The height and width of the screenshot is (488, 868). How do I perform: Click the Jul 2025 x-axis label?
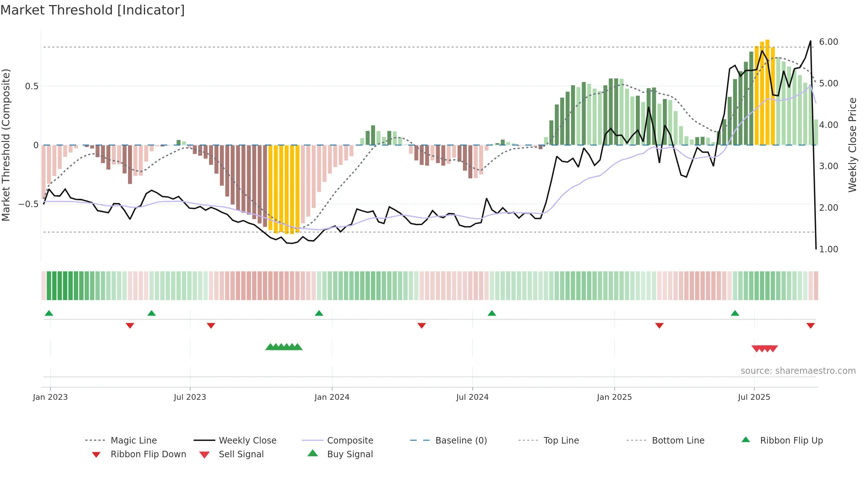754,397
